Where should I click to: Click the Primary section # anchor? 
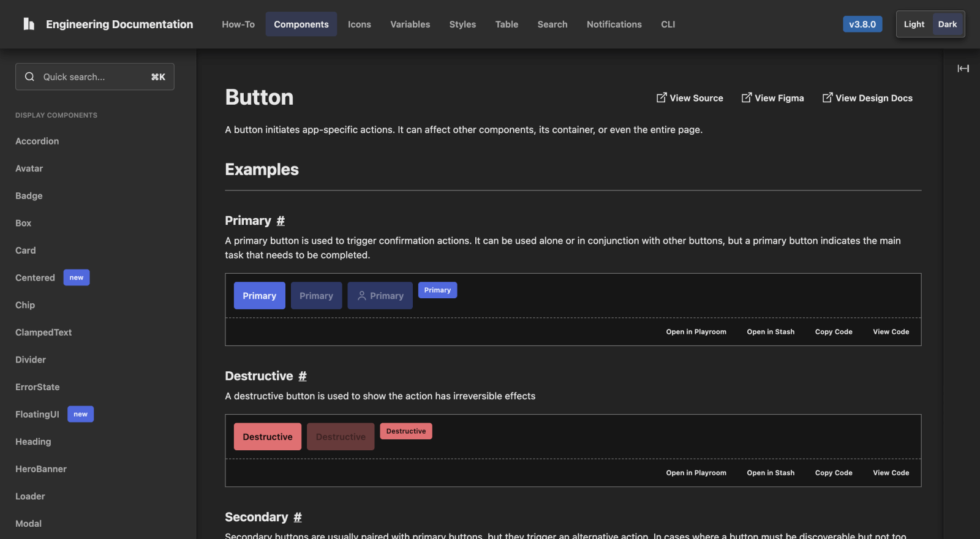281,221
